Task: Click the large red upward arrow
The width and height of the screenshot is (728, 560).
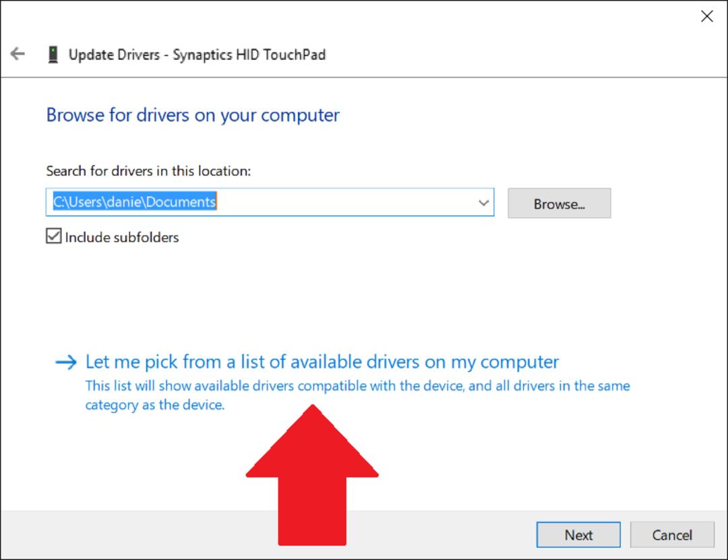Action: pyautogui.click(x=312, y=474)
